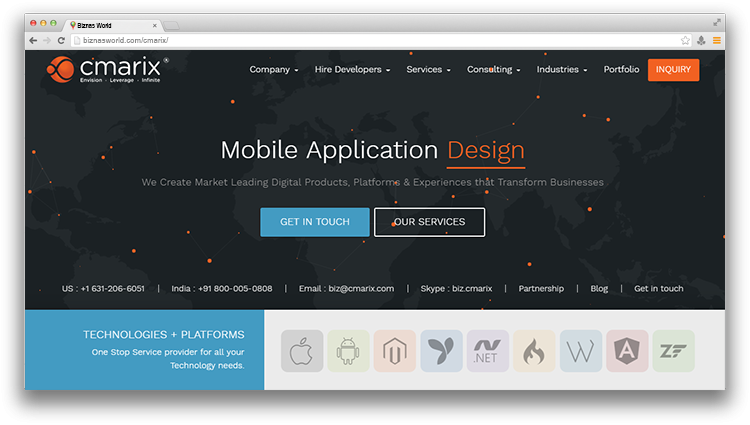
Task: Click the WordPress W icon
Action: click(x=581, y=351)
